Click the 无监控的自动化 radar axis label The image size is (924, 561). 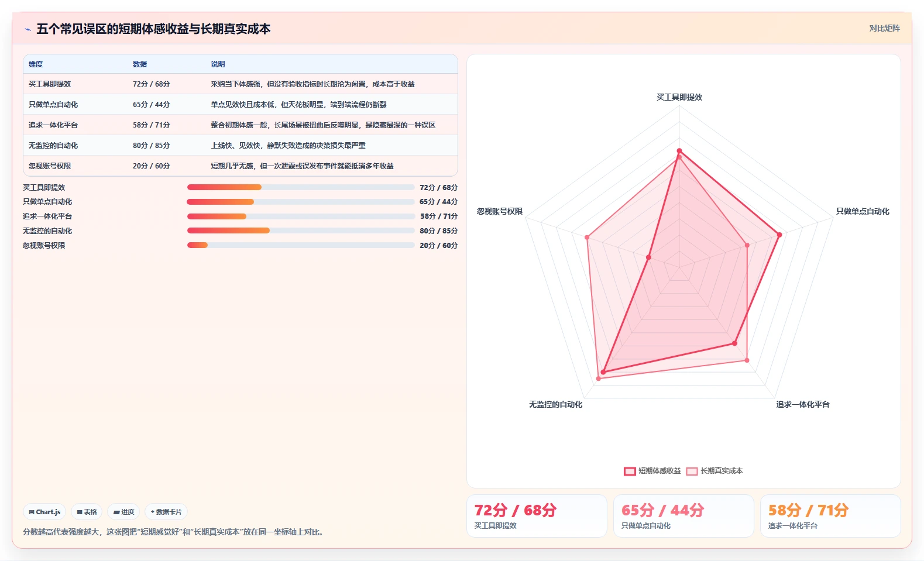coord(555,404)
